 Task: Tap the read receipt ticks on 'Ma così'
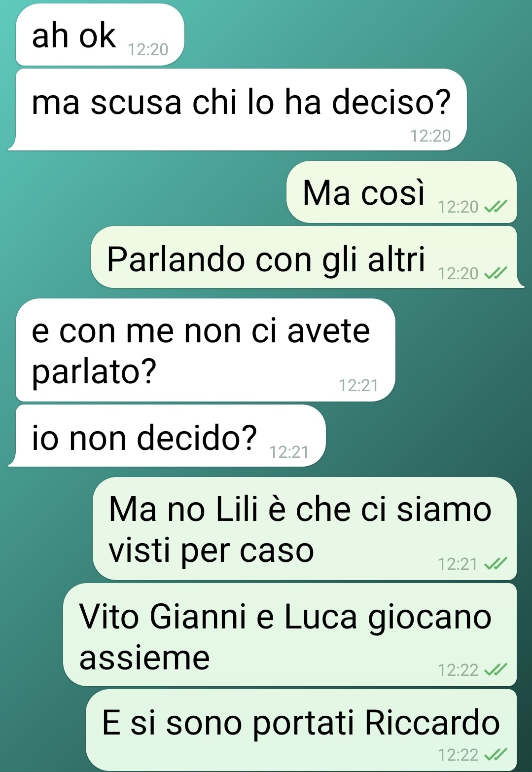click(495, 207)
